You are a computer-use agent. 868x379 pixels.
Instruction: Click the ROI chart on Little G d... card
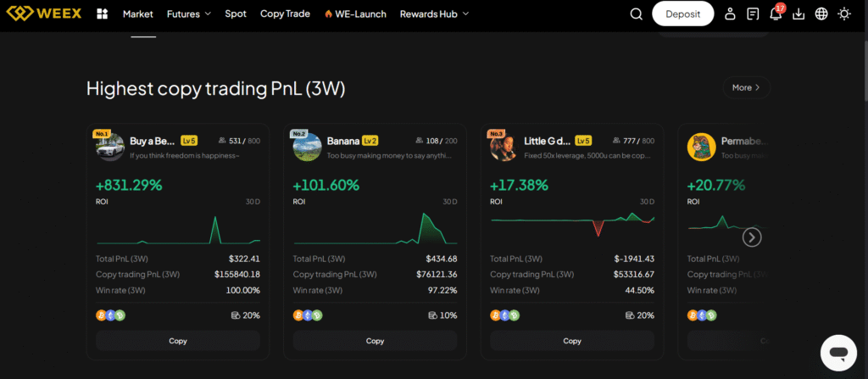[572, 224]
